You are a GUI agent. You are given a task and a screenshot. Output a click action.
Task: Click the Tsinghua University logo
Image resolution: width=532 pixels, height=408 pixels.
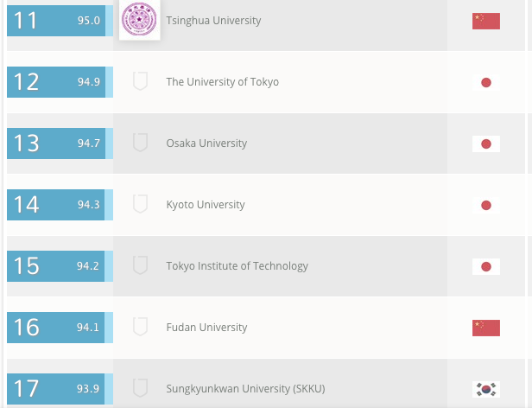[x=140, y=20]
